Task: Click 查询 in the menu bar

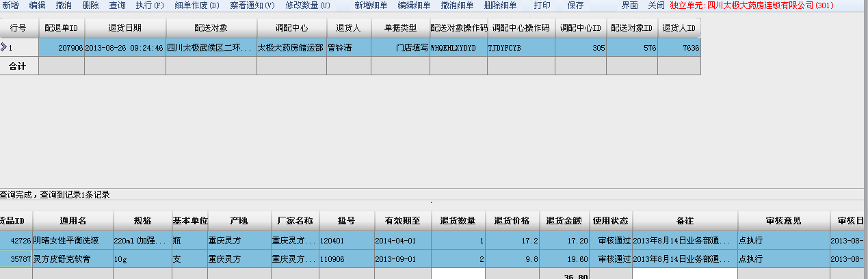Action: point(117,5)
